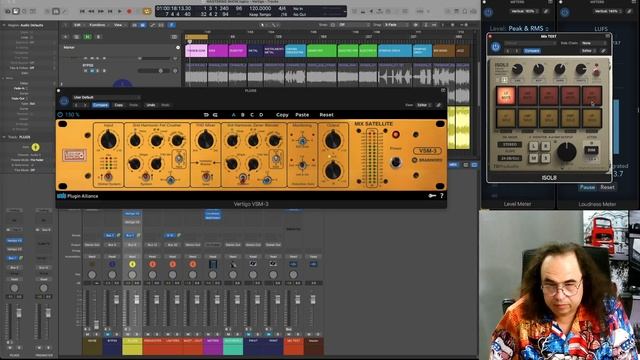640x360 pixels.
Task: Open the Plugin Alliance help question mark
Action: coord(442,196)
